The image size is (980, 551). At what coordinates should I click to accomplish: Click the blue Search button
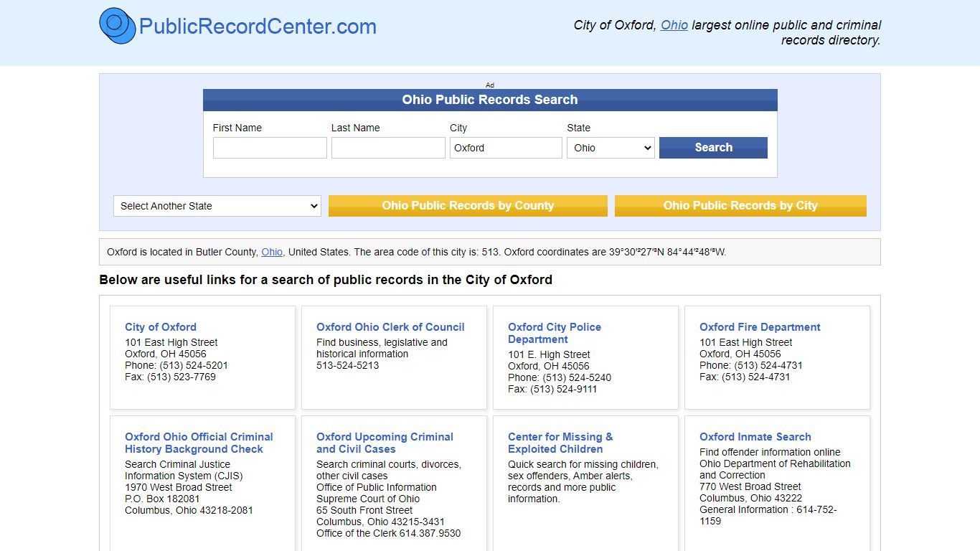tap(713, 148)
